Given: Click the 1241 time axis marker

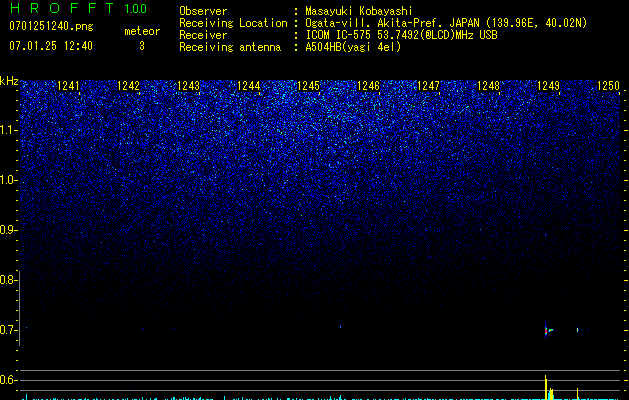Looking at the screenshot, I should (x=69, y=85).
